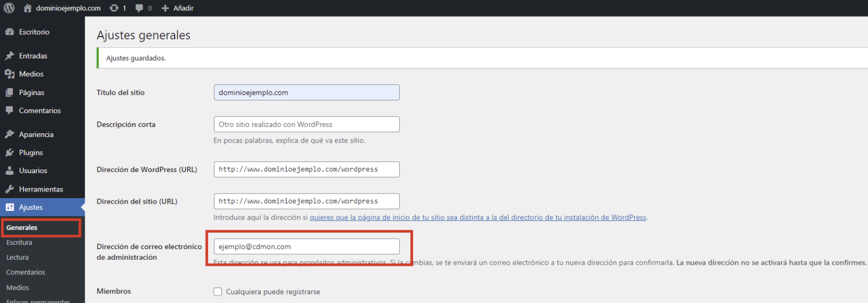Screen dimensions: 868x303
Task: Select Comentarios under Ajustes submenu
Action: click(26, 272)
